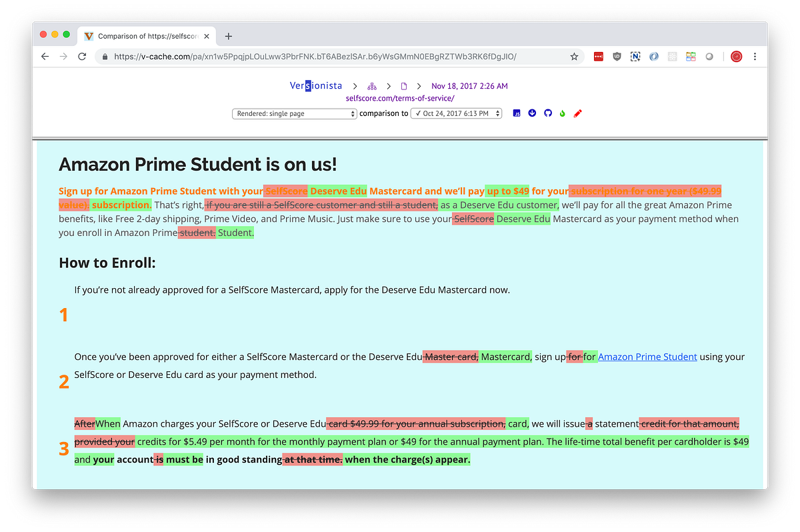The height and width of the screenshot is (532, 800).
Task: Open a new browser tab
Action: pyautogui.click(x=229, y=36)
